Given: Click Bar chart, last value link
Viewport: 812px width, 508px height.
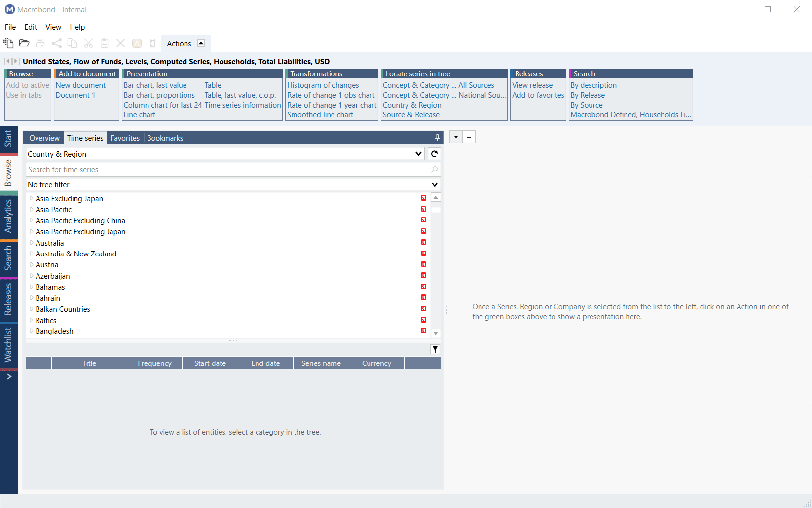Looking at the screenshot, I should 155,85.
